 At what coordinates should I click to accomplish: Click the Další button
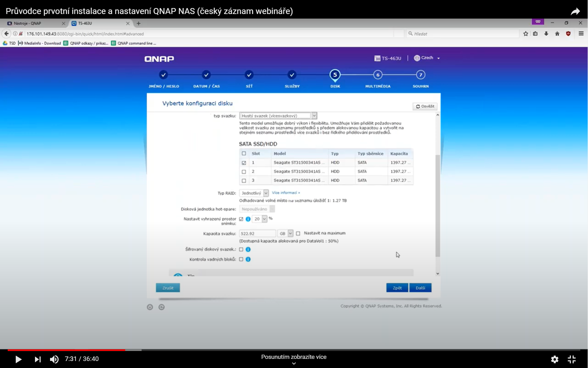coord(420,288)
